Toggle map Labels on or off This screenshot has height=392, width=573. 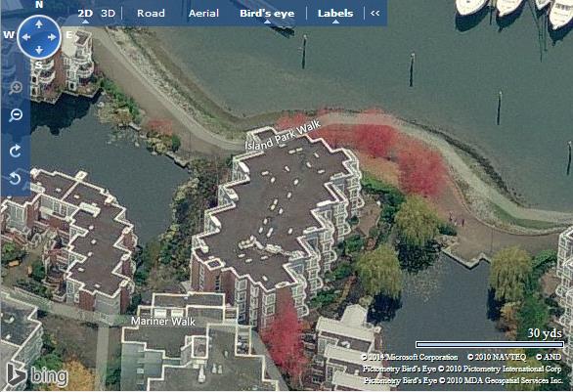click(335, 14)
